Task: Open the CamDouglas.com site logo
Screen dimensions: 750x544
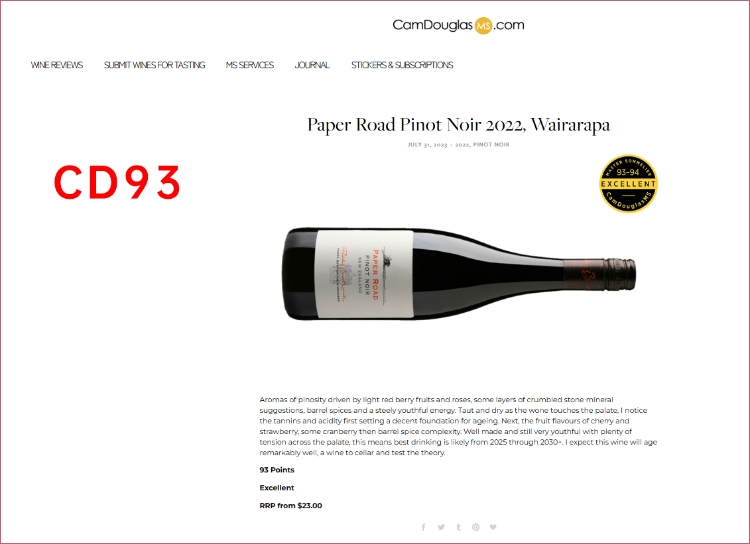Action: pos(458,25)
